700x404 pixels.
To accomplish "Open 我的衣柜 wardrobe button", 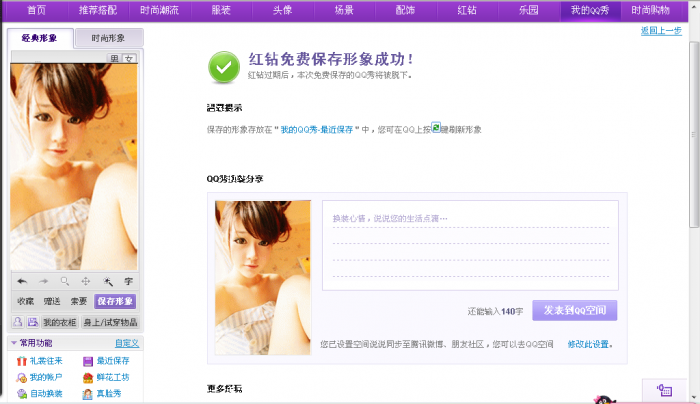I will 60,322.
